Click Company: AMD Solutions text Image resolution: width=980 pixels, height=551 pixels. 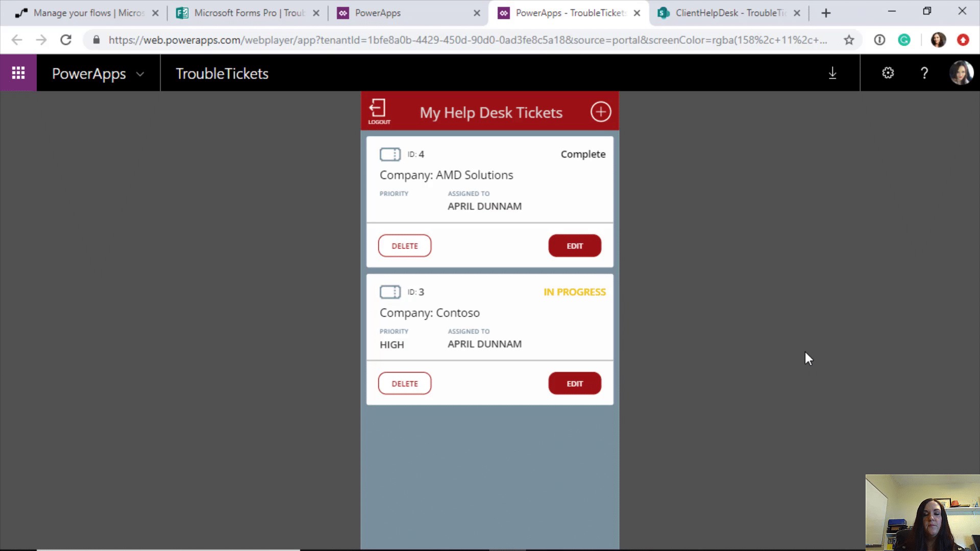pos(446,175)
